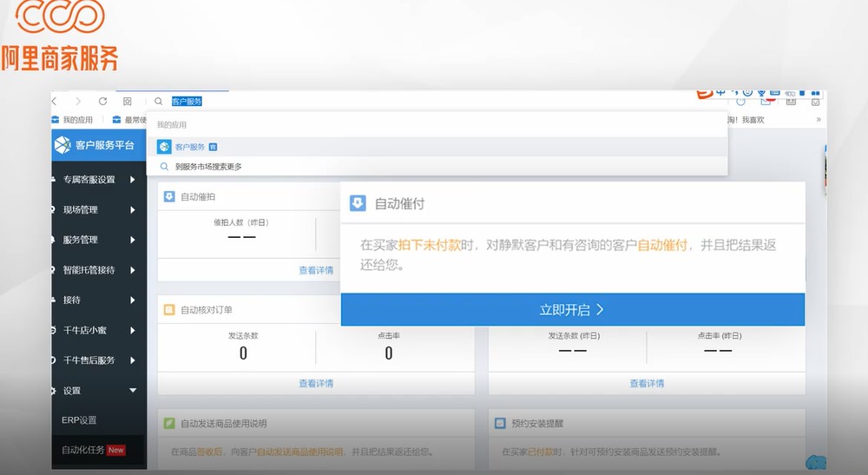Image resolution: width=868 pixels, height=475 pixels.
Task: Click the red New badge on 自动化任务
Action: tap(116, 450)
